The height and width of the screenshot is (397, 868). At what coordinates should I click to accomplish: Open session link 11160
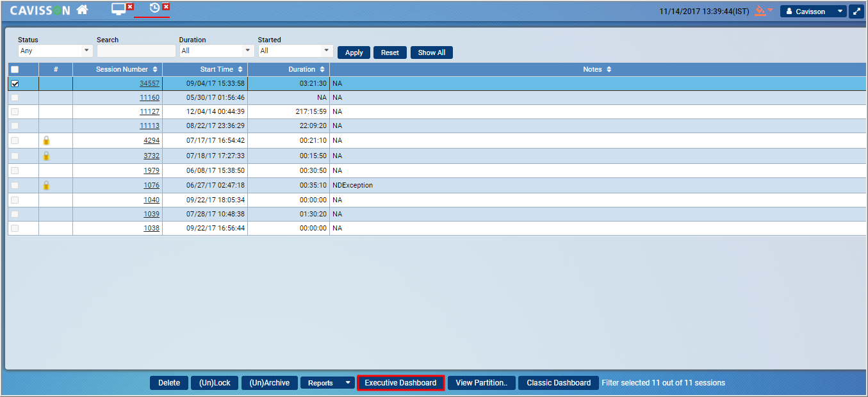[x=149, y=97]
